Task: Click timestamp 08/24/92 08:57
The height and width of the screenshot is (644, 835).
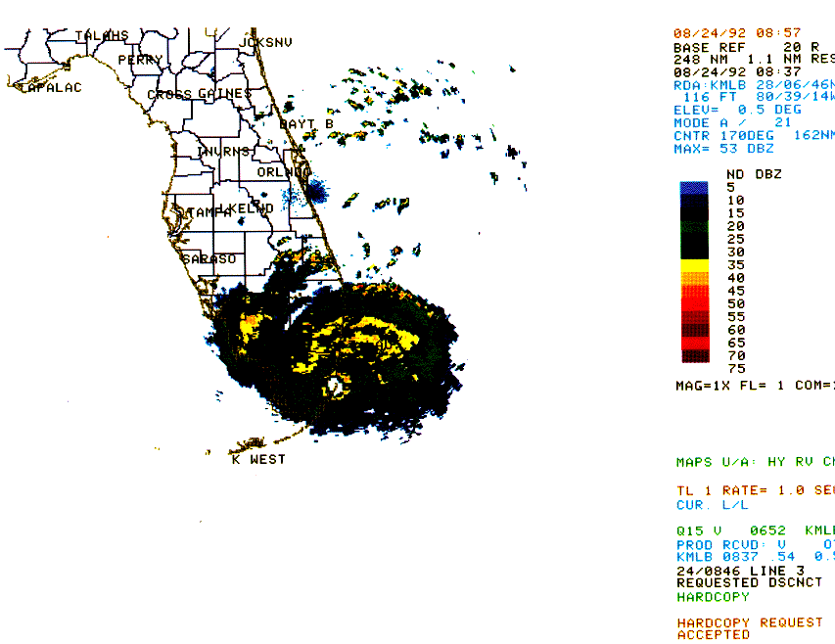Action: point(737,33)
